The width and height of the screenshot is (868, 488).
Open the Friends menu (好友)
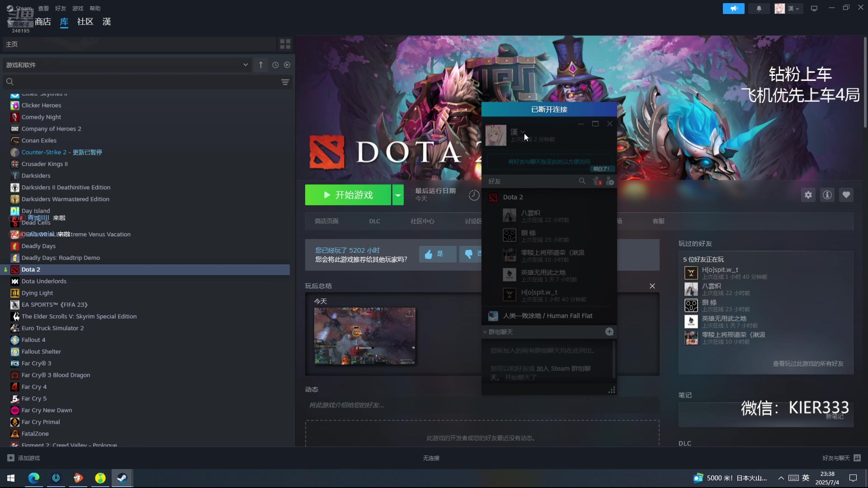[x=61, y=9]
